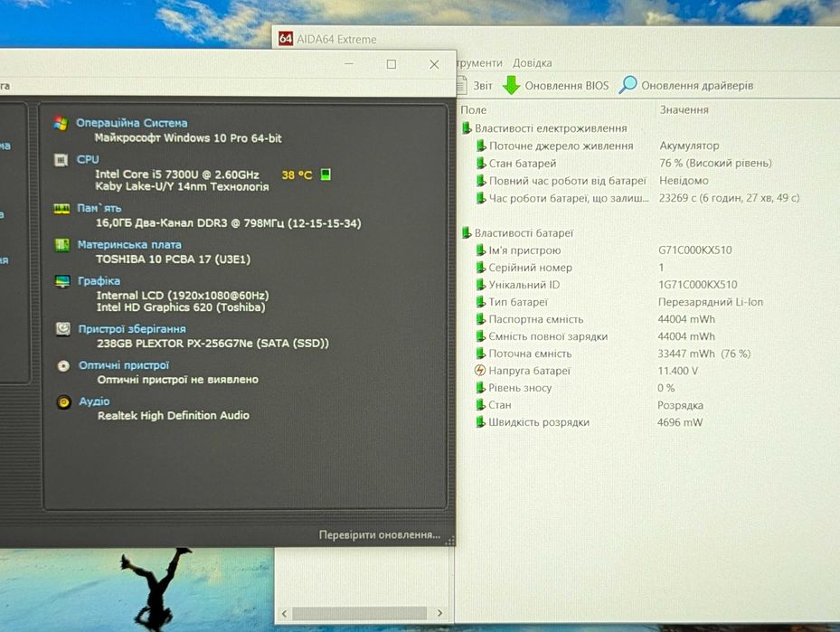The height and width of the screenshot is (632, 840).
Task: Open the Оптичні пристрої section link
Action: click(124, 365)
